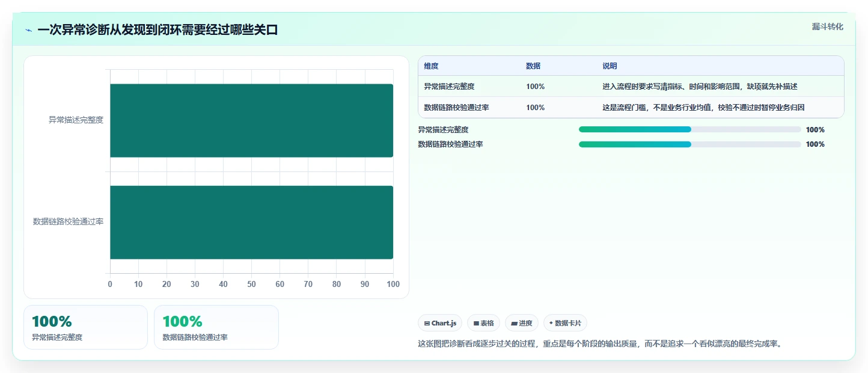Select the 表格 tag chip
The image size is (868, 373).
pos(483,323)
